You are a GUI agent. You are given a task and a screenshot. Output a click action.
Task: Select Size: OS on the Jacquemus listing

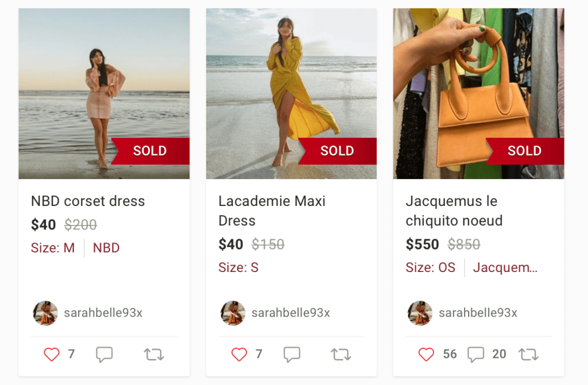430,268
